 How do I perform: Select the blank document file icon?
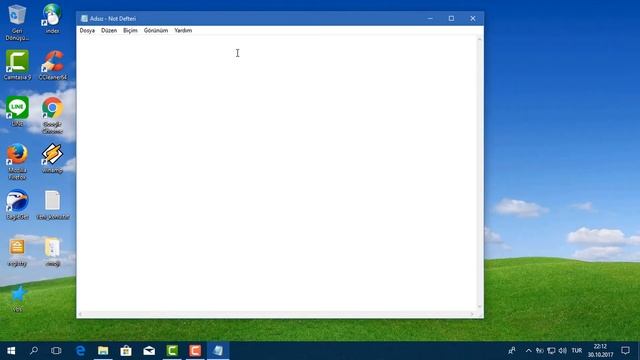(x=53, y=205)
